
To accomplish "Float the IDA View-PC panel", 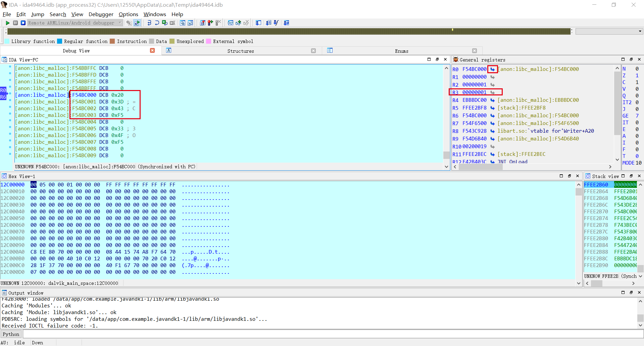I will click(x=437, y=59).
